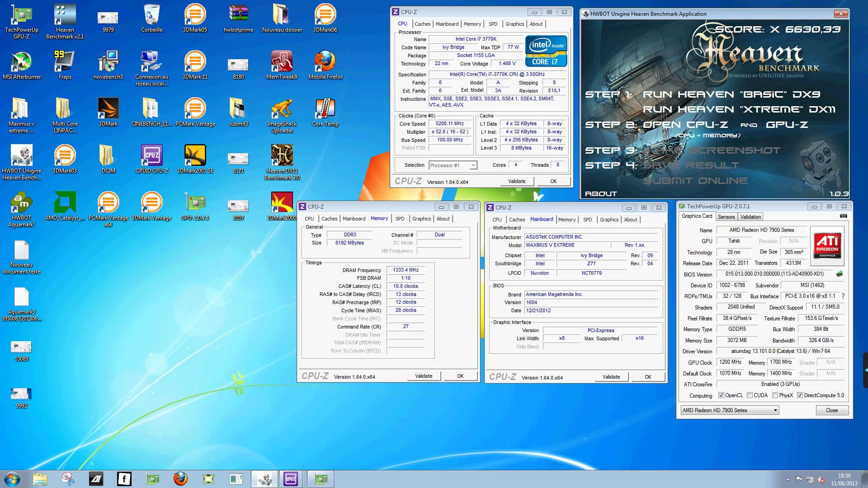This screenshot has height=488, width=868.
Task: Launch PCMark Vantage desktop shortcut
Action: click(195, 113)
